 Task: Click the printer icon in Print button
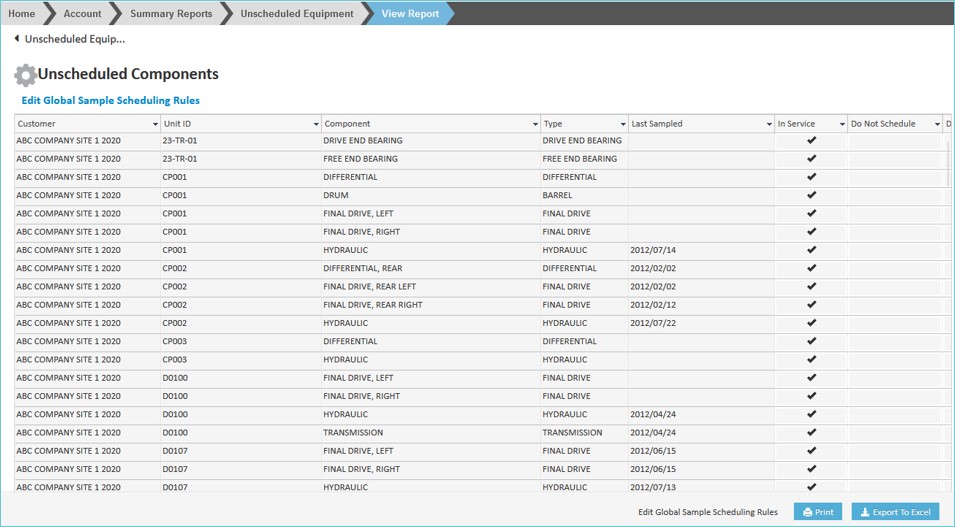[x=808, y=512]
